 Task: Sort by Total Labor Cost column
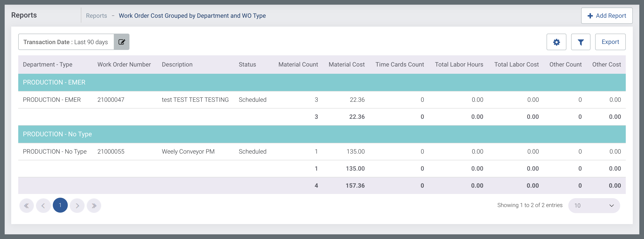click(x=516, y=64)
